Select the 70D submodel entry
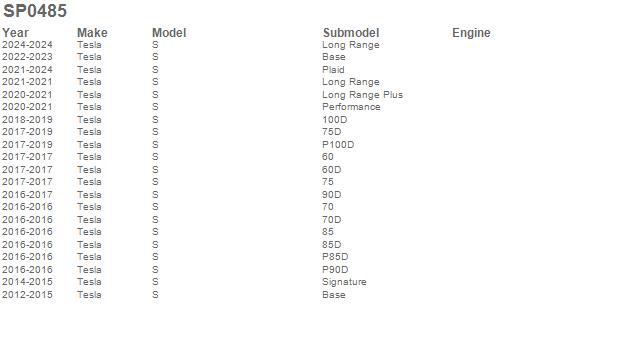This screenshot has height=363, width=628. point(332,220)
